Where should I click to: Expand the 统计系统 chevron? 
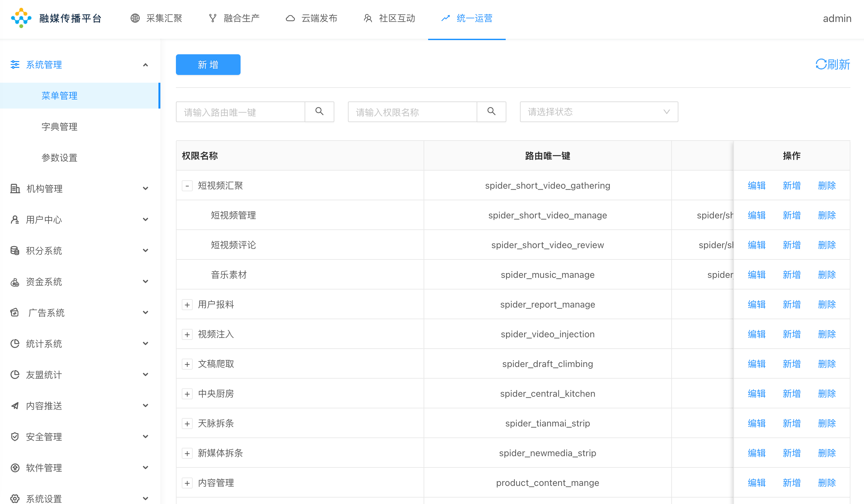click(x=146, y=343)
